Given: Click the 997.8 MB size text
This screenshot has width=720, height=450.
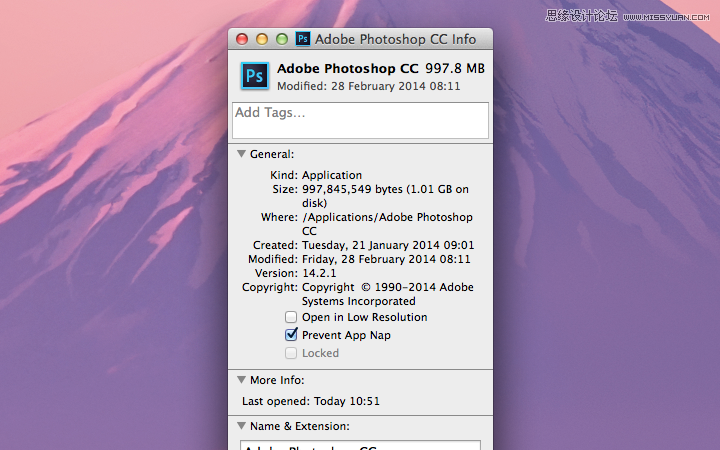Looking at the screenshot, I should [455, 68].
